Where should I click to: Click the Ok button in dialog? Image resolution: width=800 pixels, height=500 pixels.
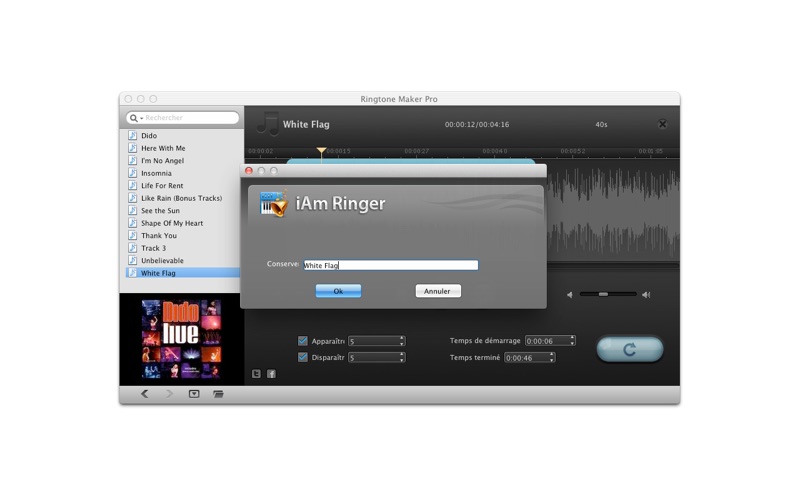[x=338, y=291]
